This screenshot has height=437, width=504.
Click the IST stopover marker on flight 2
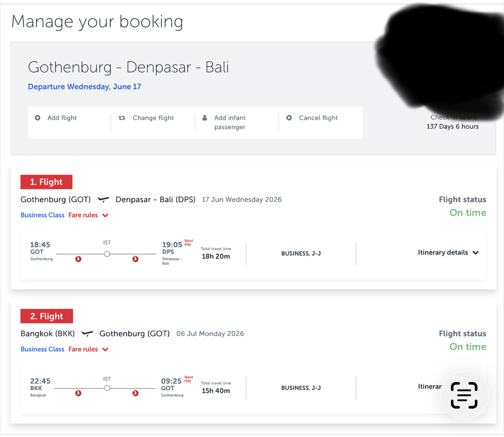point(107,388)
